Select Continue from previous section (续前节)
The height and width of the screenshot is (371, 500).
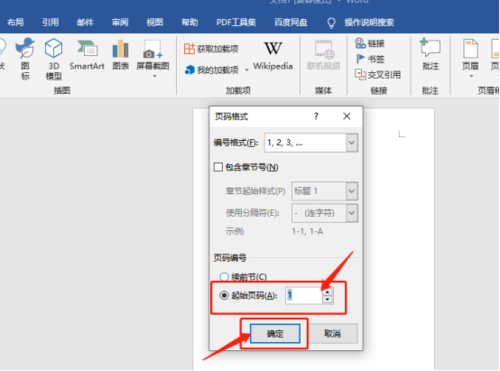tap(224, 277)
